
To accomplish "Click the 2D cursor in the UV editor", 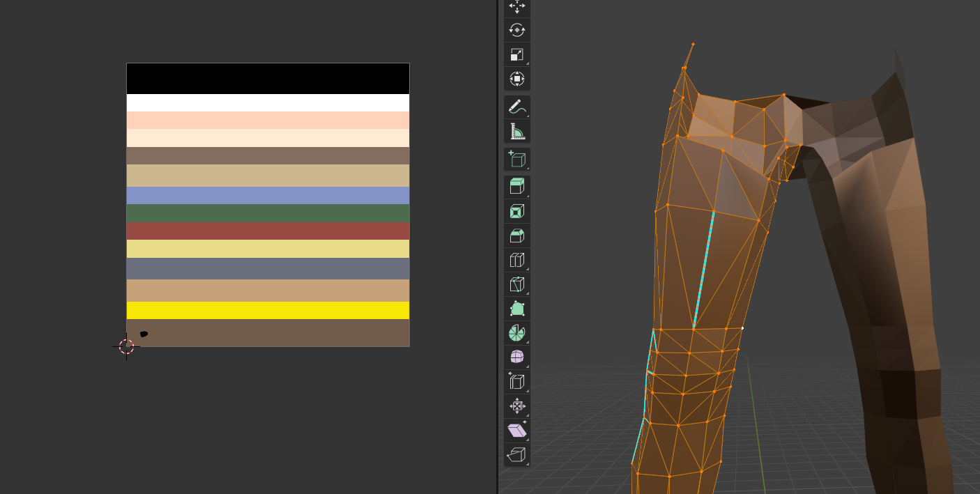I will (126, 346).
